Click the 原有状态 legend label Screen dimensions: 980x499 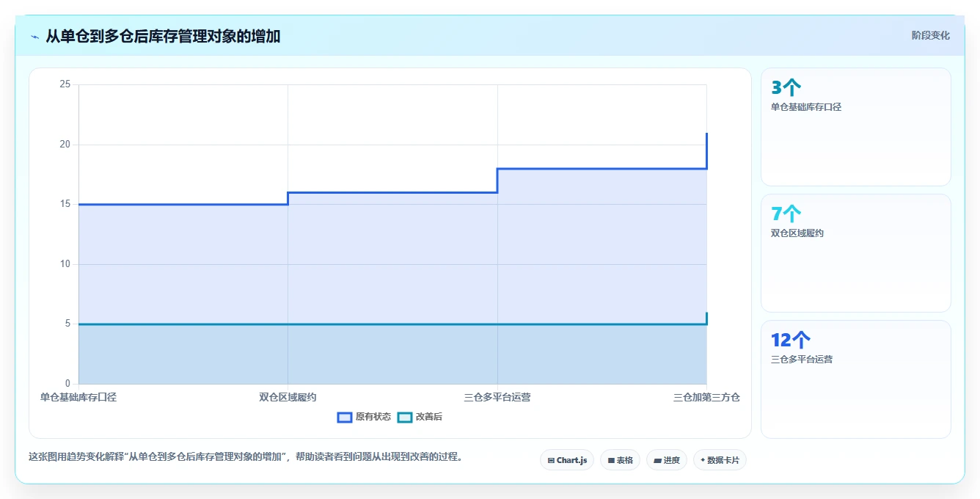[x=373, y=417]
